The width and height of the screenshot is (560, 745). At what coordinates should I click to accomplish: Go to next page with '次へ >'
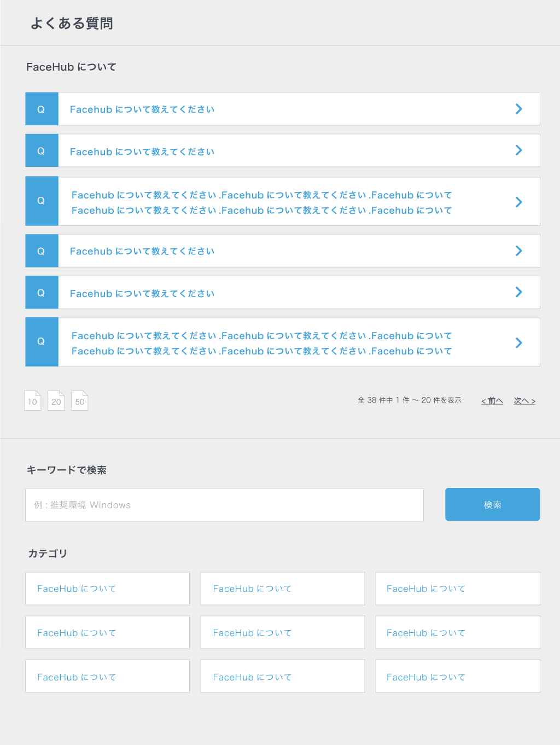tap(524, 401)
